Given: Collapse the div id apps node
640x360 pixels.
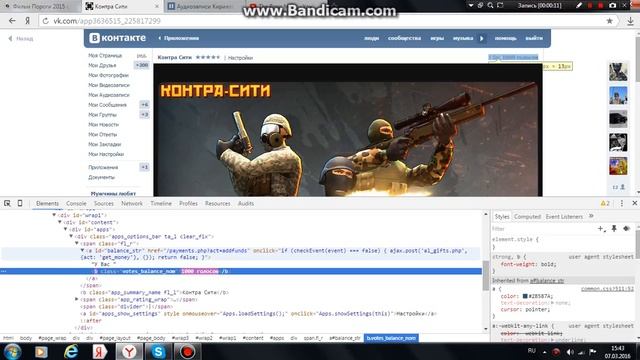Looking at the screenshot, I should [66, 229].
